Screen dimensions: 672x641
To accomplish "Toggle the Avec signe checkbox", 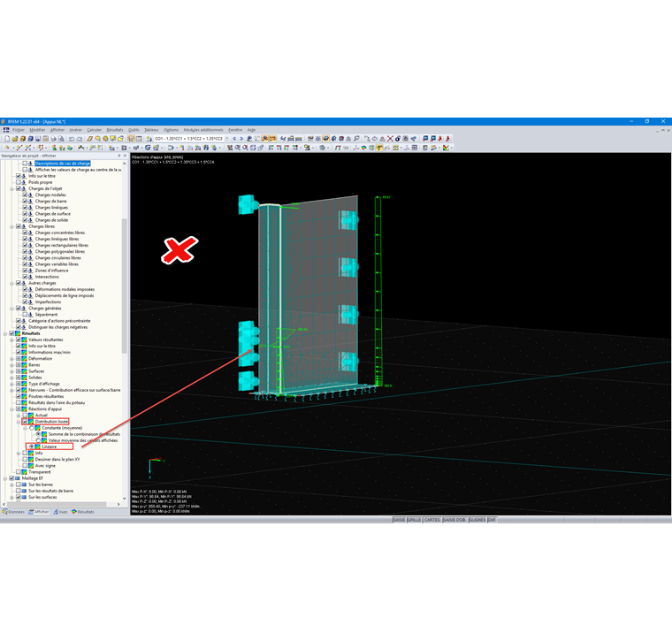I will click(x=25, y=465).
